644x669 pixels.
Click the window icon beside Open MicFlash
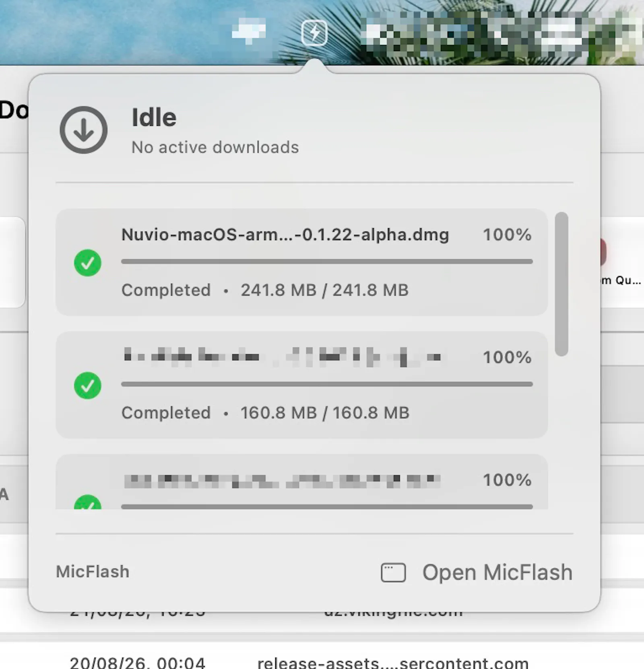(x=393, y=572)
